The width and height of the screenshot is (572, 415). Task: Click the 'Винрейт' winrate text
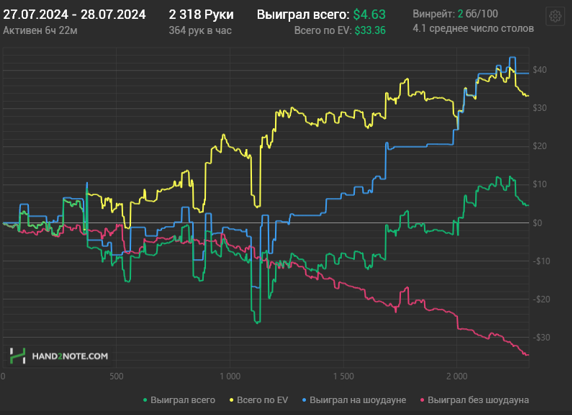(455, 14)
